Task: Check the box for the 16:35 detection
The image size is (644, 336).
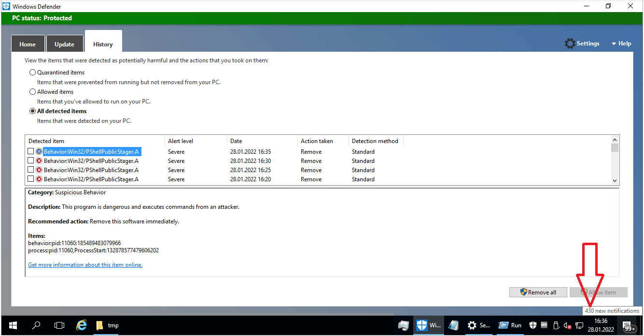Action: (31, 152)
